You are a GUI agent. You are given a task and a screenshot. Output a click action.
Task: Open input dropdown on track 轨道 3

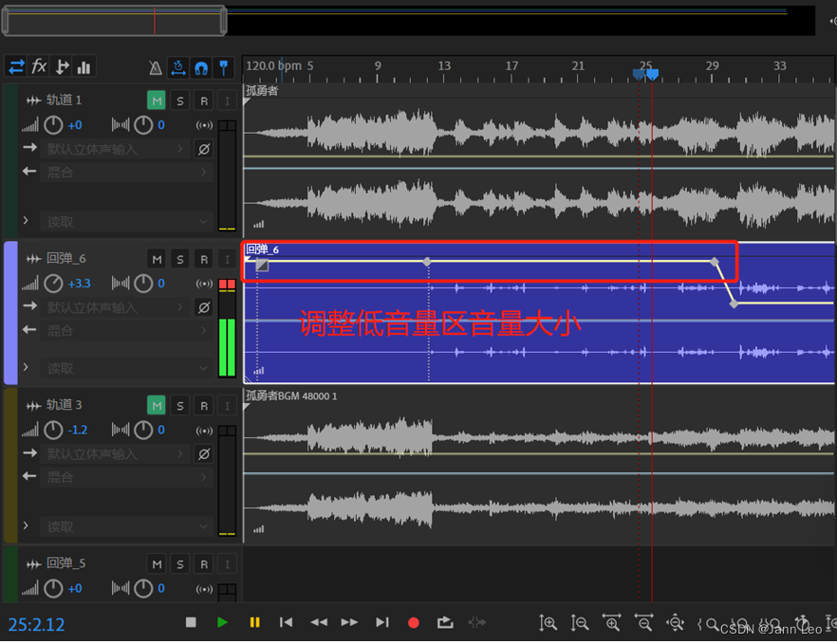116,454
